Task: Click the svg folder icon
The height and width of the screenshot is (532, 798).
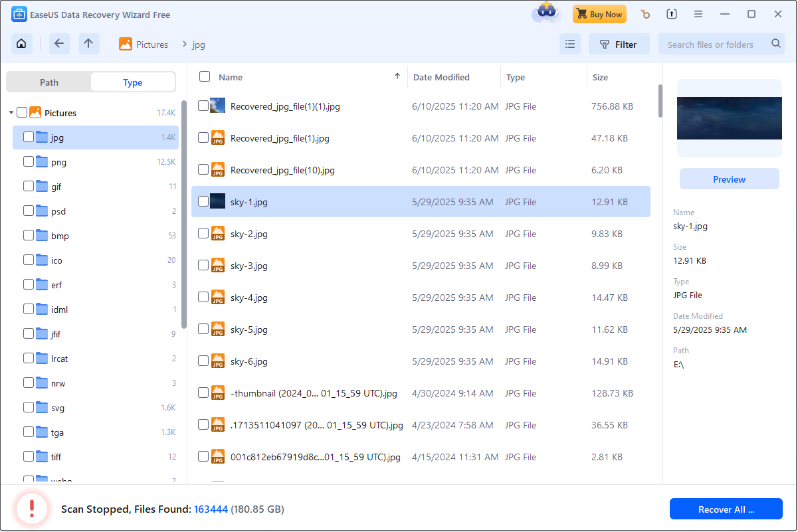Action: [x=42, y=408]
